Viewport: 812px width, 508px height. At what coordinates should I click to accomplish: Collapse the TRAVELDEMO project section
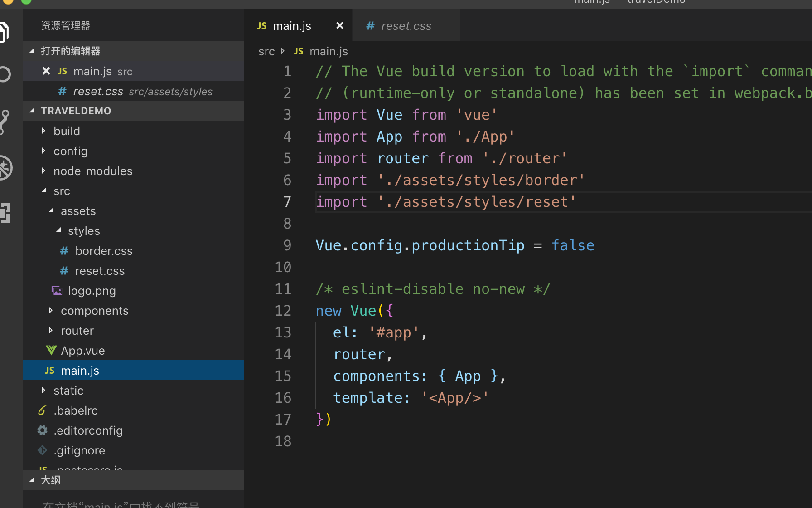pos(32,111)
